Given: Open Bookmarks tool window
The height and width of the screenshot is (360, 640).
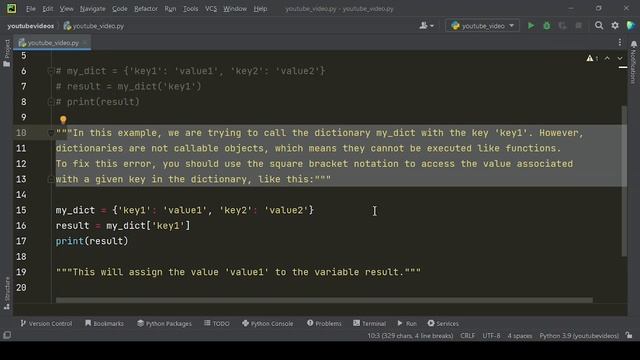Looking at the screenshot, I should [104, 323].
